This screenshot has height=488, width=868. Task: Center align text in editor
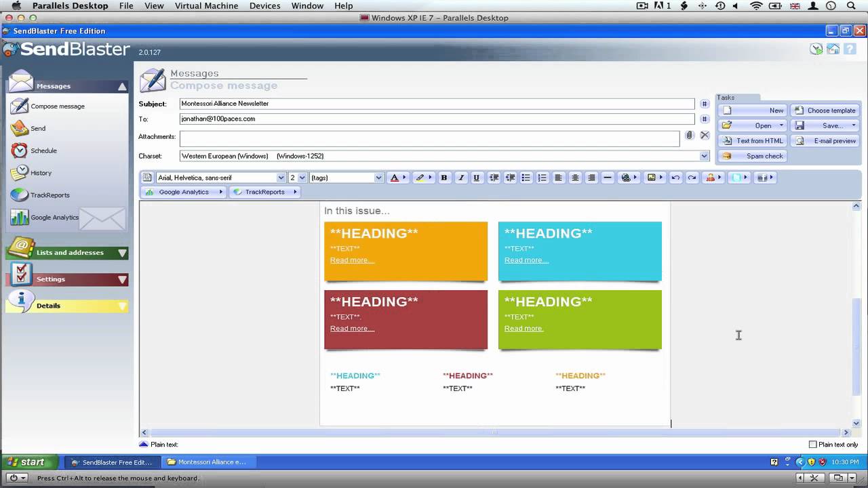click(575, 178)
